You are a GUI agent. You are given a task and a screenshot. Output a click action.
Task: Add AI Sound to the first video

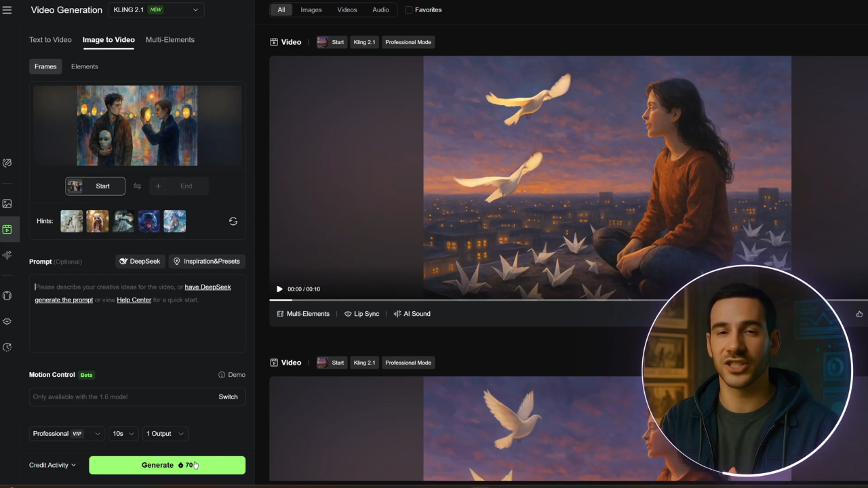coord(412,314)
